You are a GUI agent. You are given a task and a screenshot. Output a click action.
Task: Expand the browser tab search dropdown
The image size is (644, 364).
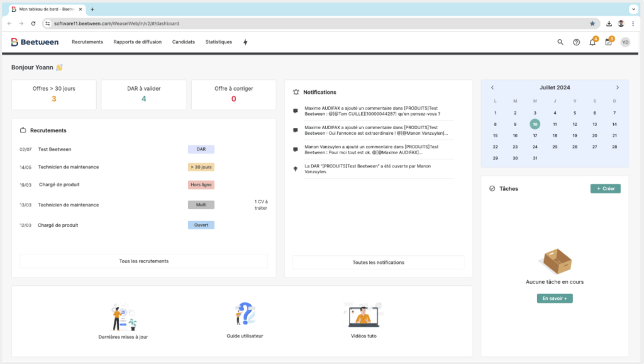[x=633, y=9]
